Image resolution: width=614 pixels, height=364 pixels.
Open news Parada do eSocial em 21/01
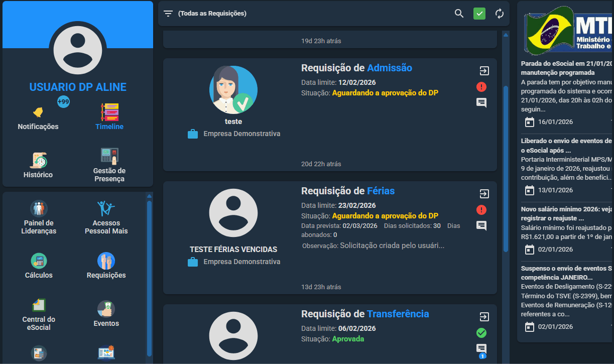click(x=567, y=68)
